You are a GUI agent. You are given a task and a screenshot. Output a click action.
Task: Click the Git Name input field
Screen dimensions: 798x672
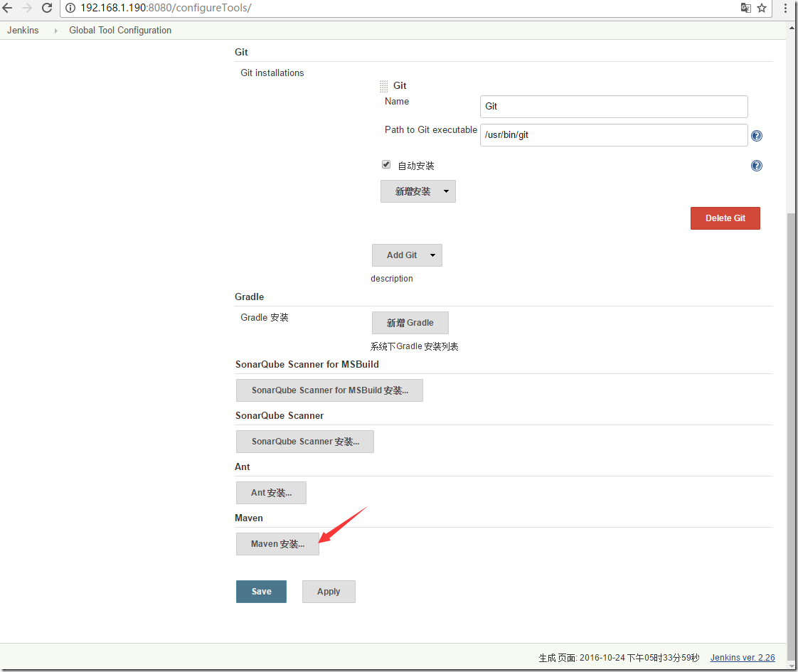tap(614, 107)
